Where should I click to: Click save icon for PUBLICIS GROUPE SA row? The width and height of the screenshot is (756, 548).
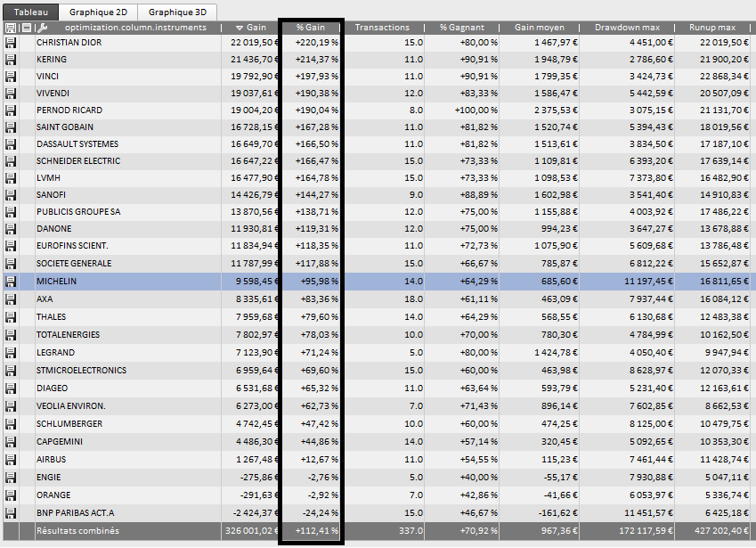pos(11,212)
